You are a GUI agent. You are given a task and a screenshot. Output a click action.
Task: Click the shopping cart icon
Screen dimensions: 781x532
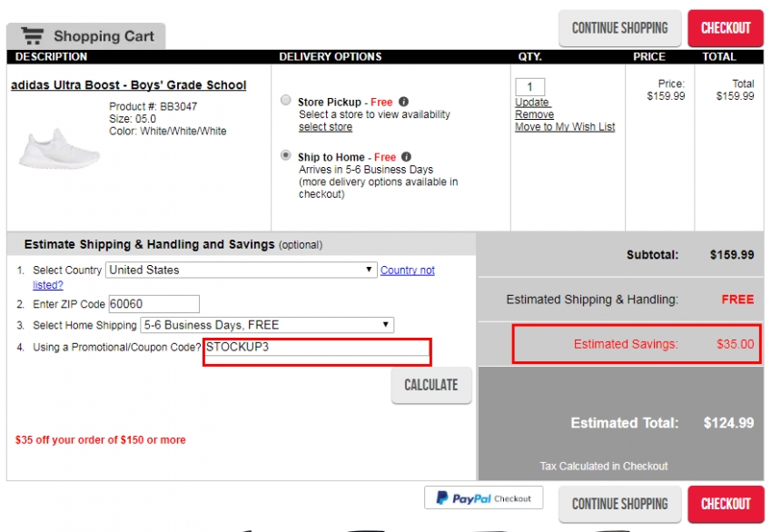[x=33, y=36]
